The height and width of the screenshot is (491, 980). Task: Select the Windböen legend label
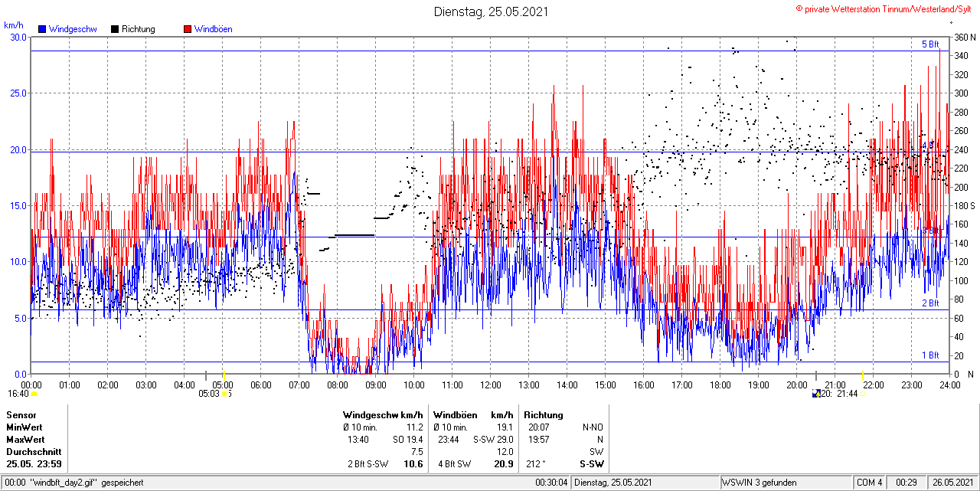tap(214, 29)
